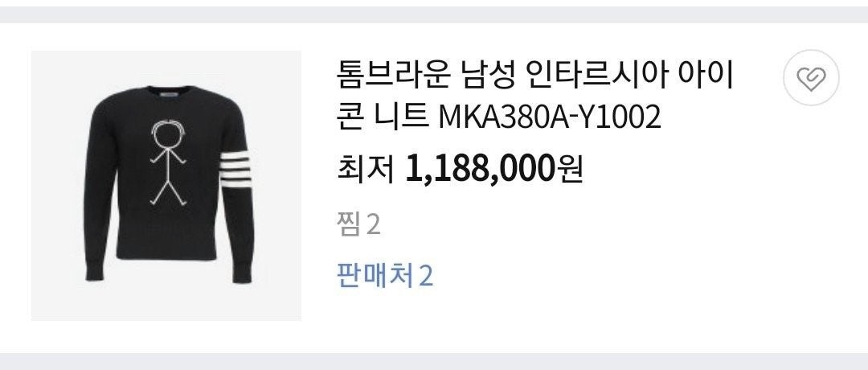Image resolution: width=868 pixels, height=370 pixels.
Task: Click the number 2 beside 판매처
Action: 425,276
